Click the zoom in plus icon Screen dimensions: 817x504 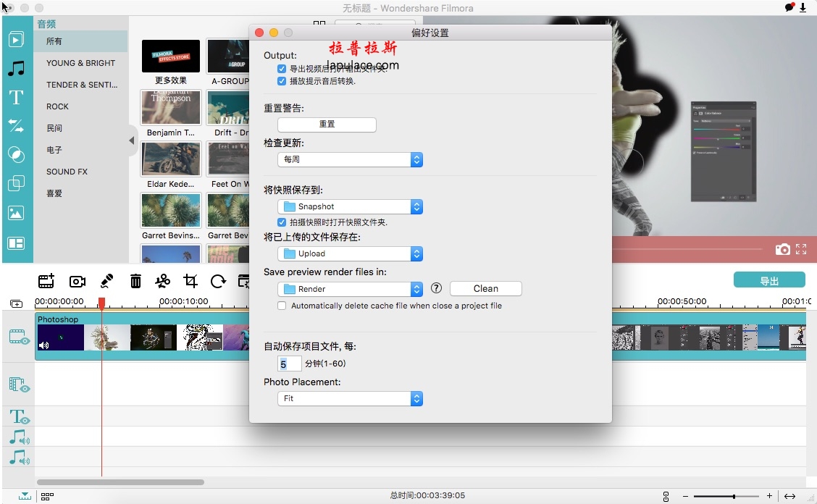(x=769, y=495)
